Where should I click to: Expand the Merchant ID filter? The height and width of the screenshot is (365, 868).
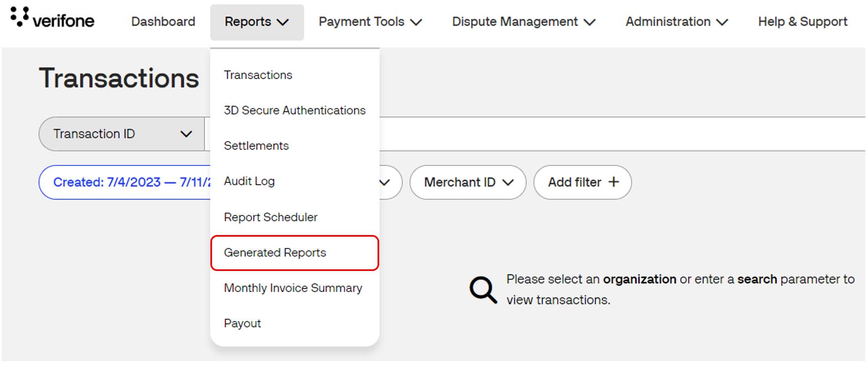(468, 182)
